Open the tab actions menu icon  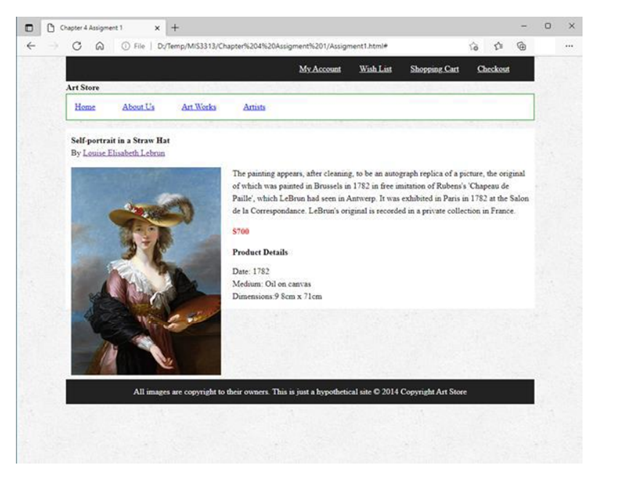pos(29,28)
